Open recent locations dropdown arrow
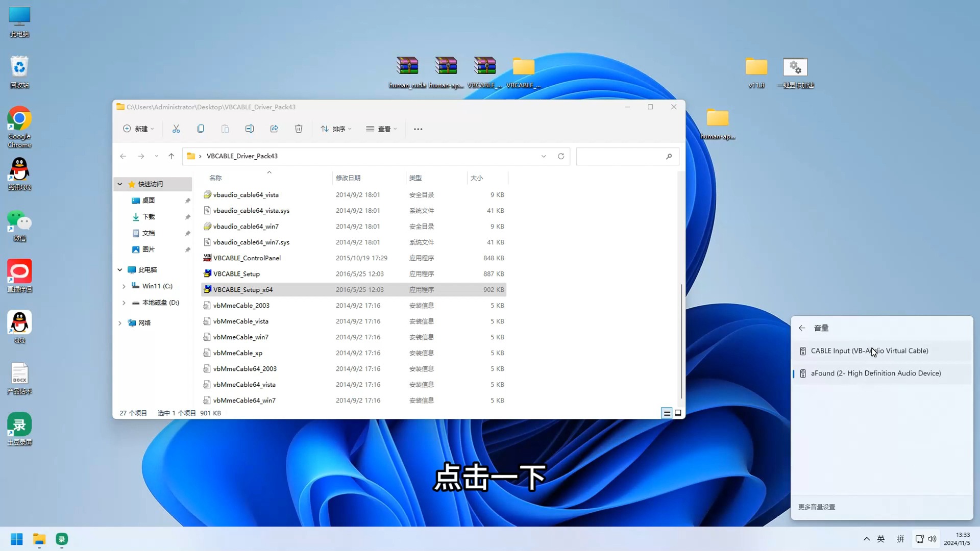Screen dimensions: 980x551 (156, 156)
